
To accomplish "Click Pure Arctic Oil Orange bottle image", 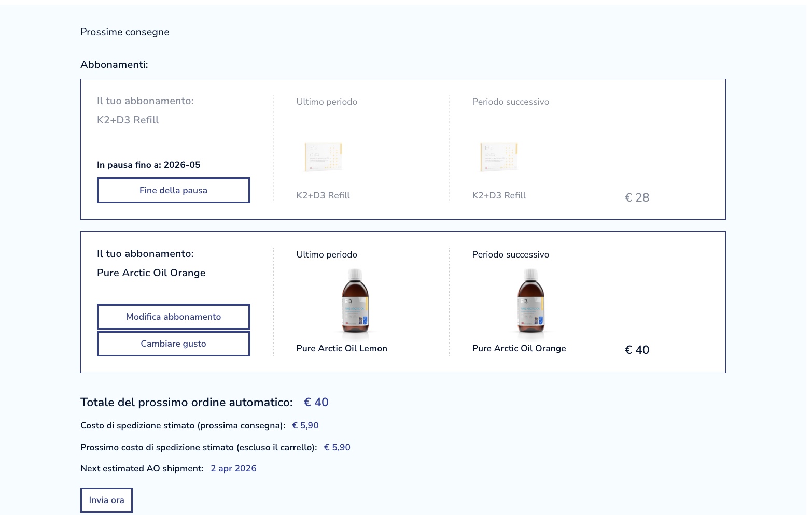I will pos(530,303).
